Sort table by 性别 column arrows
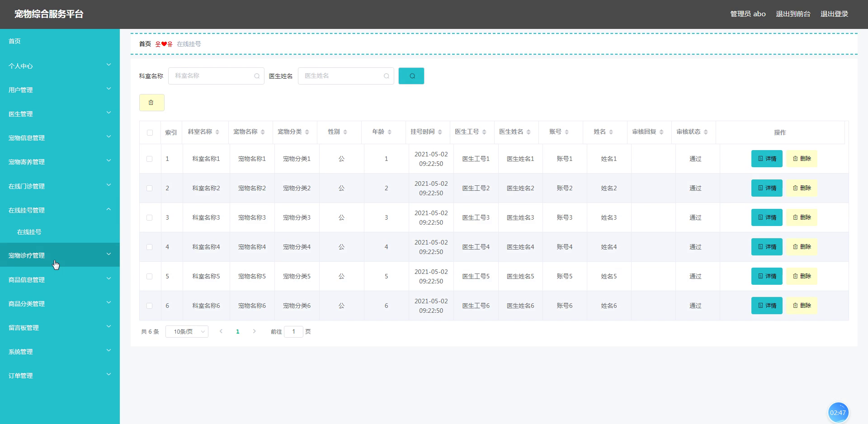Screen dimensions: 868x424 (345, 132)
